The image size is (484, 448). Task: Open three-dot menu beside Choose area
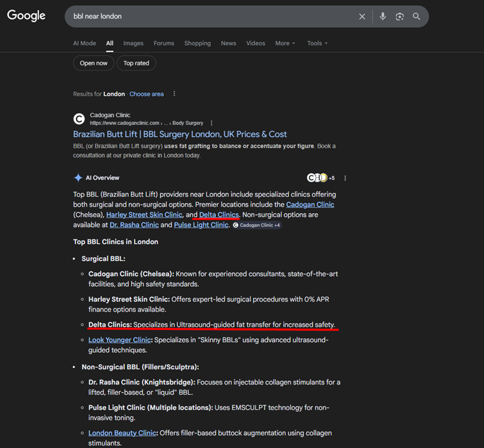(175, 94)
